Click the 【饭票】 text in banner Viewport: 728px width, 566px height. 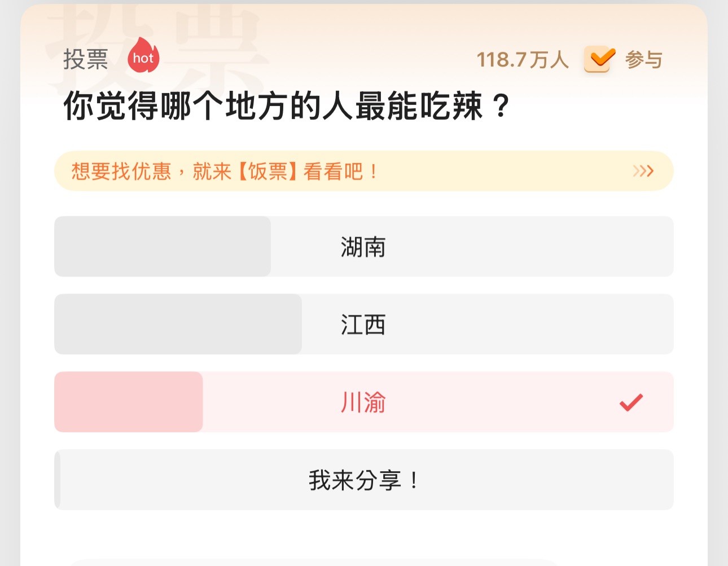268,171
